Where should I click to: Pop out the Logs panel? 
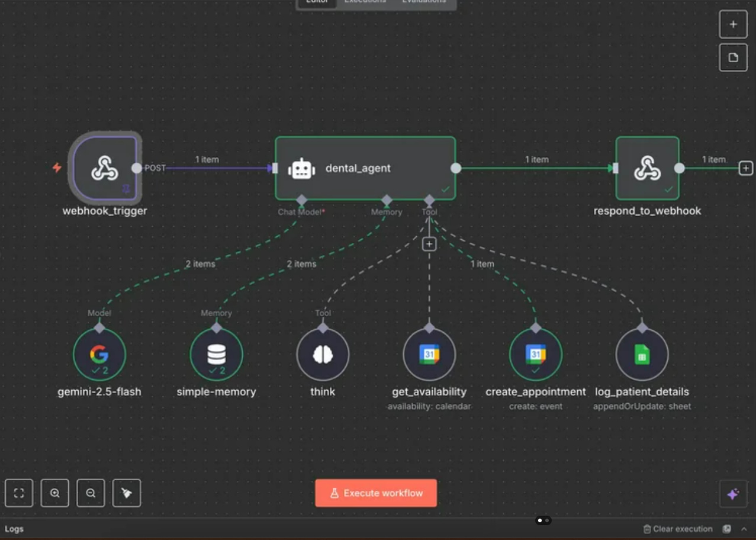tap(727, 529)
